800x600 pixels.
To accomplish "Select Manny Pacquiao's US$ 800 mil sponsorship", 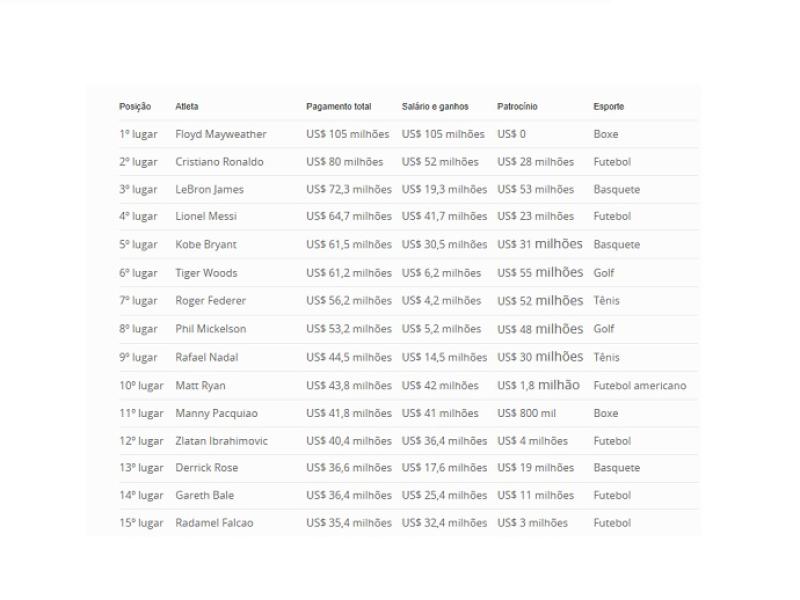I will coord(527,413).
